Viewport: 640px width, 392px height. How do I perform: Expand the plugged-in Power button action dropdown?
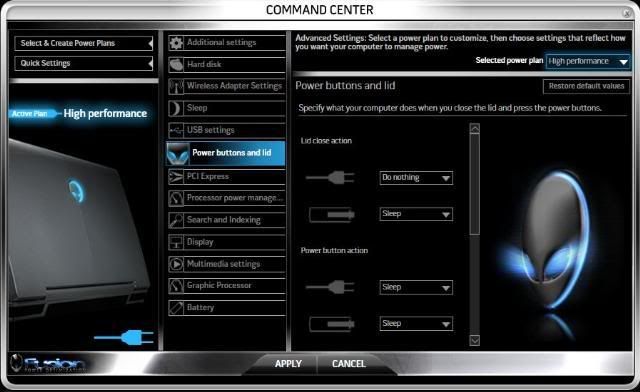pyautogui.click(x=416, y=287)
